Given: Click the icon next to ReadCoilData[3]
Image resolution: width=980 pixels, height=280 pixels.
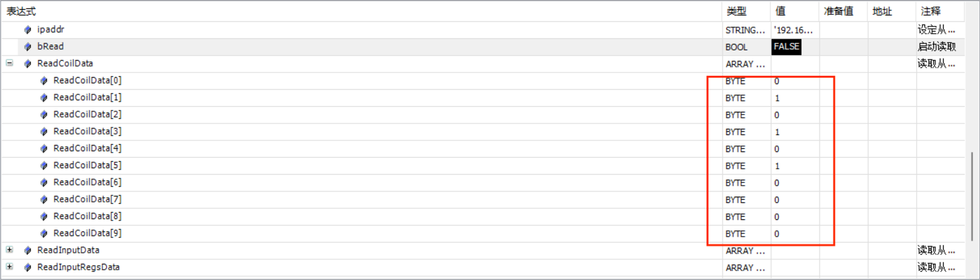Looking at the screenshot, I should (44, 131).
